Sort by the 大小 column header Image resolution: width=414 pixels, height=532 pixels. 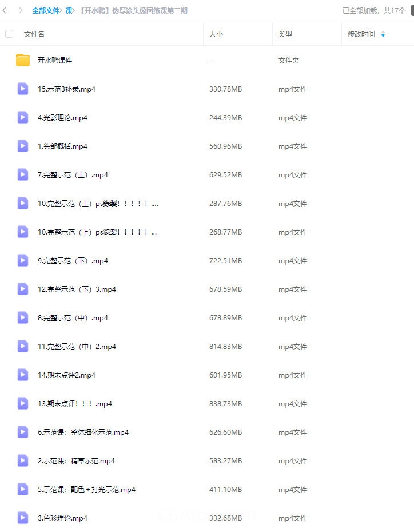pos(216,34)
